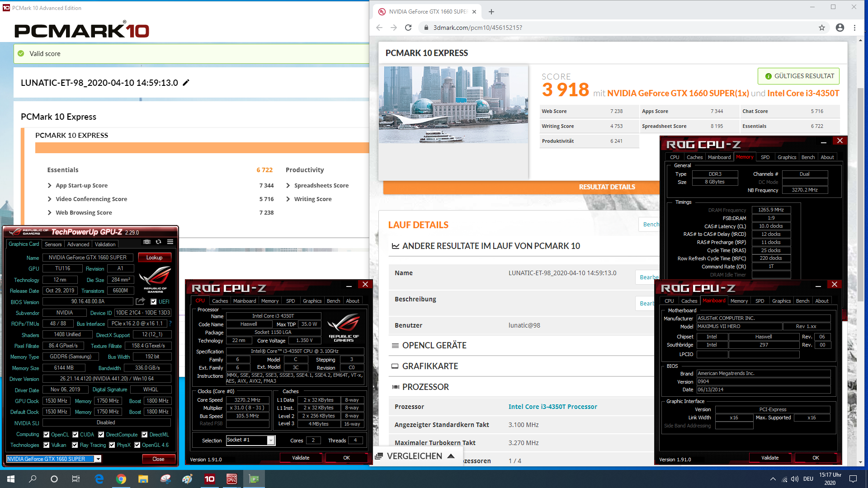Open new Chrome tab with plus icon

coord(491,12)
